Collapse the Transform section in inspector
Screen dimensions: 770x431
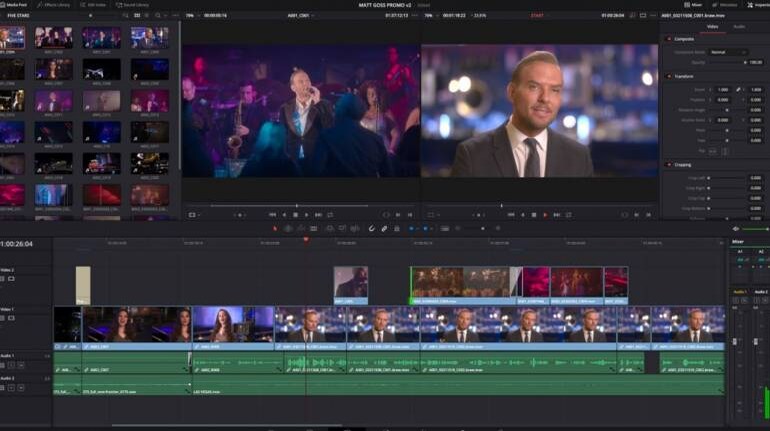pyautogui.click(x=685, y=76)
